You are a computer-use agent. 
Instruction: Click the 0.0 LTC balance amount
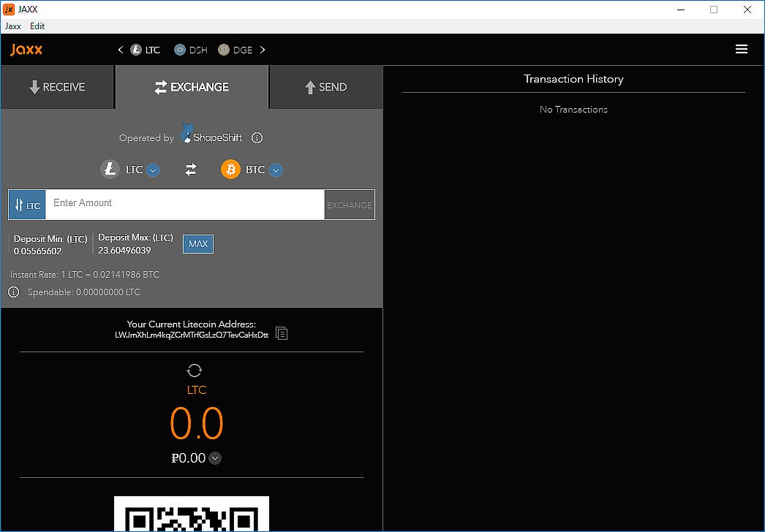click(x=197, y=423)
